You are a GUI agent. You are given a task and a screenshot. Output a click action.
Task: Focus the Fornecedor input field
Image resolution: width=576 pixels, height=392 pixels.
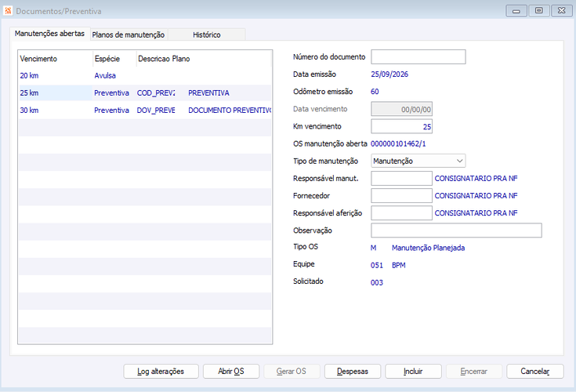tap(401, 196)
